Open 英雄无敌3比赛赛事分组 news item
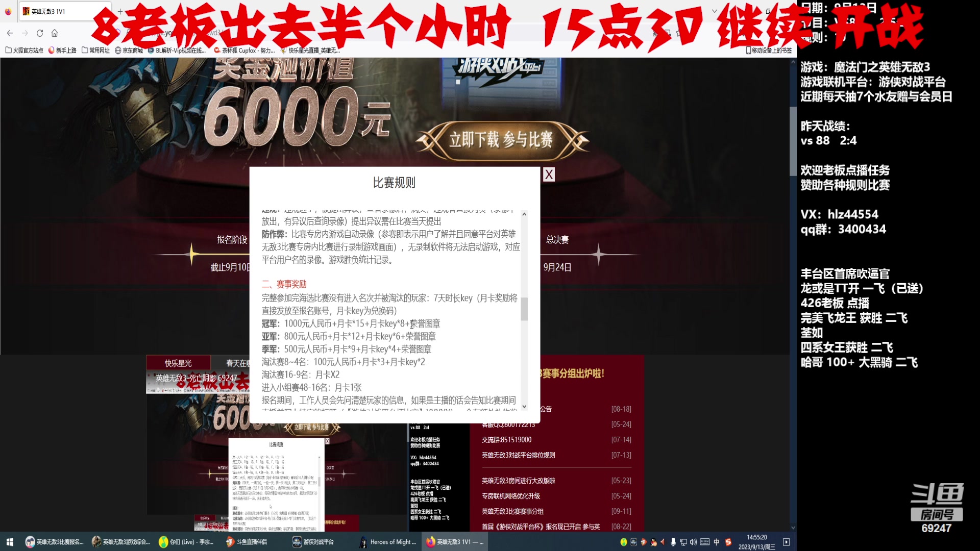Viewport: 980px width, 551px height. [x=512, y=511]
